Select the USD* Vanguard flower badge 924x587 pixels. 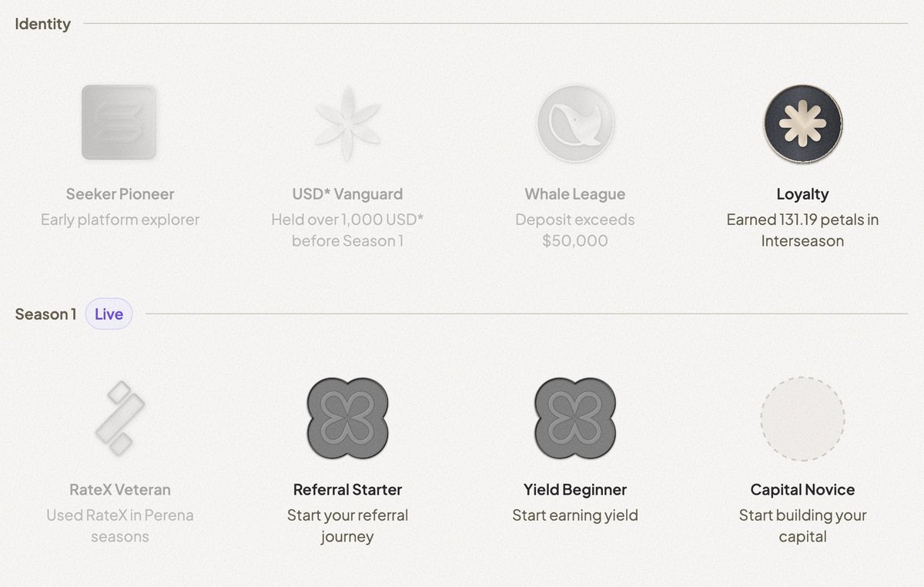click(x=347, y=123)
